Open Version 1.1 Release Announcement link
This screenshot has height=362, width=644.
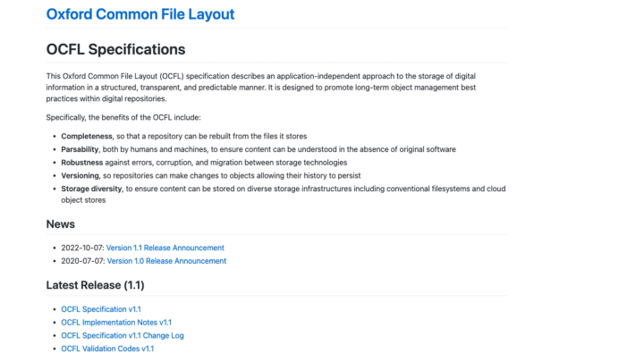click(x=165, y=248)
